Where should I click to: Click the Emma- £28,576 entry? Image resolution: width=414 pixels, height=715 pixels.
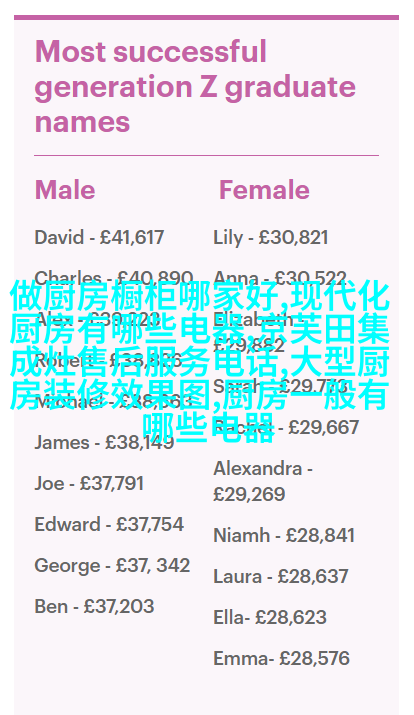click(x=281, y=658)
